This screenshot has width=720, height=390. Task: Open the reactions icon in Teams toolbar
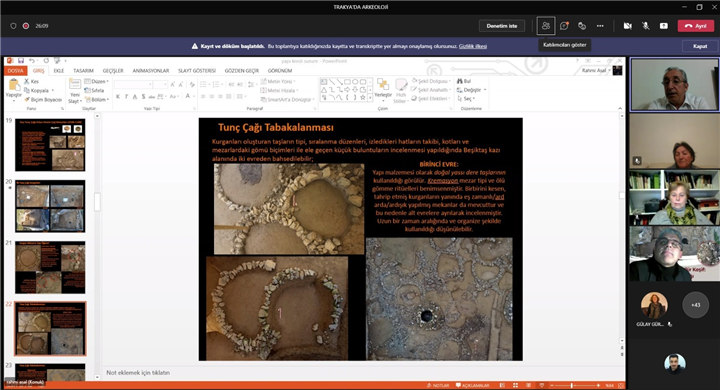pos(582,26)
